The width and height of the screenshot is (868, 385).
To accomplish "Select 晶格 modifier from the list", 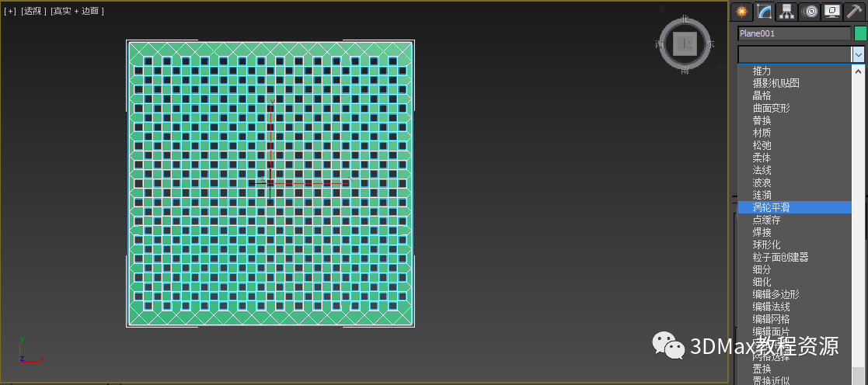I will coord(794,95).
